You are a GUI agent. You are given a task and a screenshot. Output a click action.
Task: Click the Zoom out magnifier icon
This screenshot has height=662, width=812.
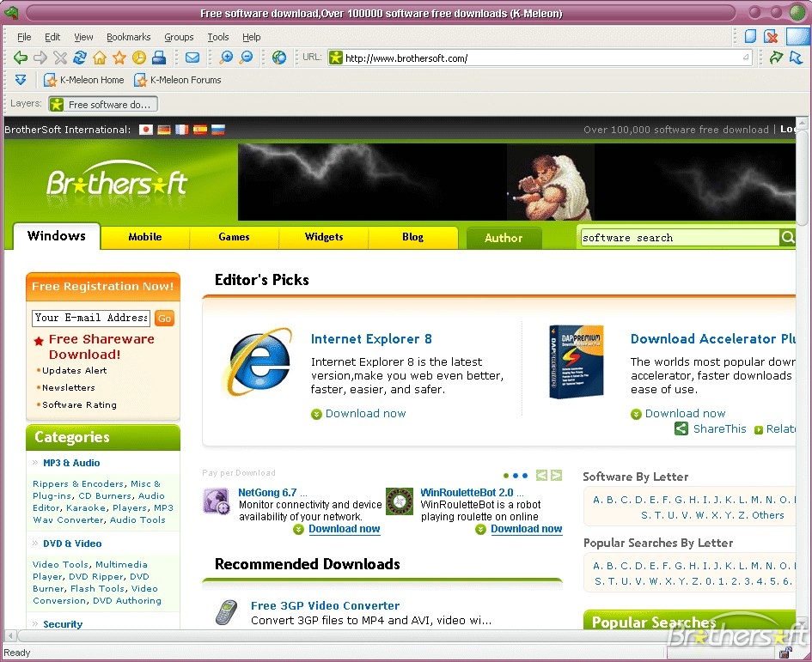click(x=246, y=58)
